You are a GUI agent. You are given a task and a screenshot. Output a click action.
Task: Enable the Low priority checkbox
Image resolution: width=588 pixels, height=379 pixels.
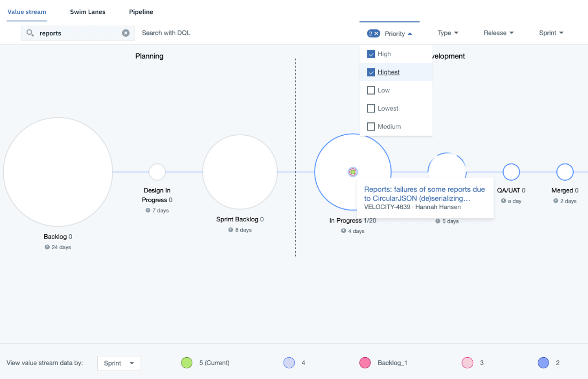(x=371, y=90)
